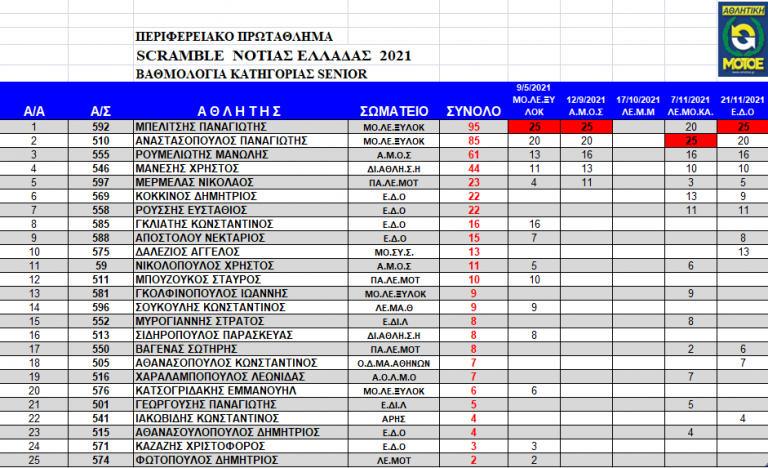Click club cell ΛΕ.ΜΑ.Θ
Image resolution: width=768 pixels, height=468 pixels.
(x=394, y=308)
